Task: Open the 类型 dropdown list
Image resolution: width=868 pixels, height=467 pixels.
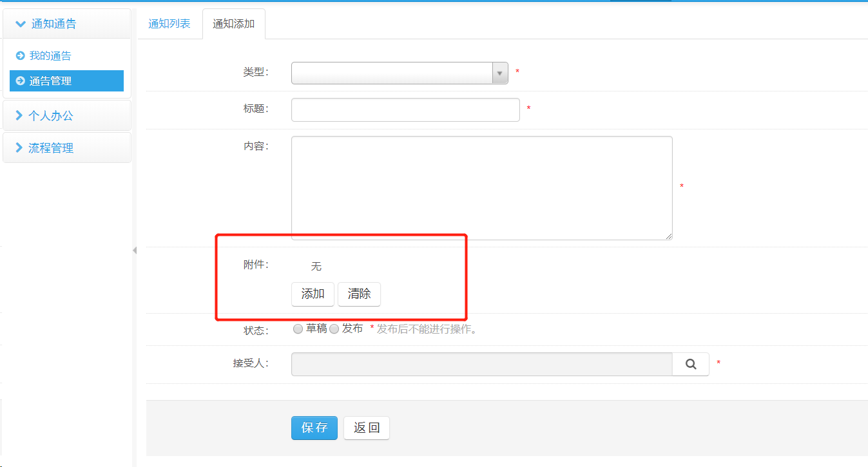Action: coord(400,73)
